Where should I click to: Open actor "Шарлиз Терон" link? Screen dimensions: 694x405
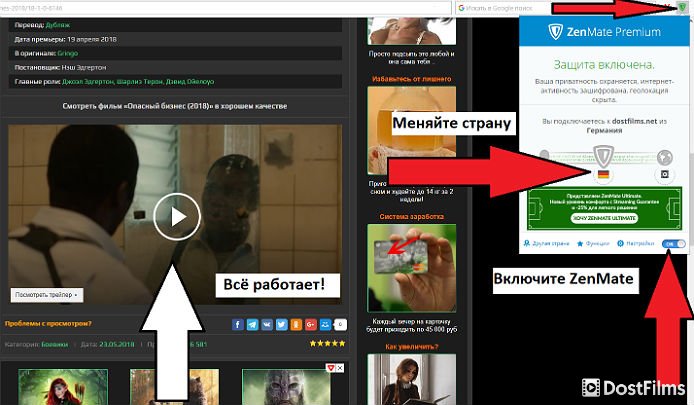click(140, 82)
